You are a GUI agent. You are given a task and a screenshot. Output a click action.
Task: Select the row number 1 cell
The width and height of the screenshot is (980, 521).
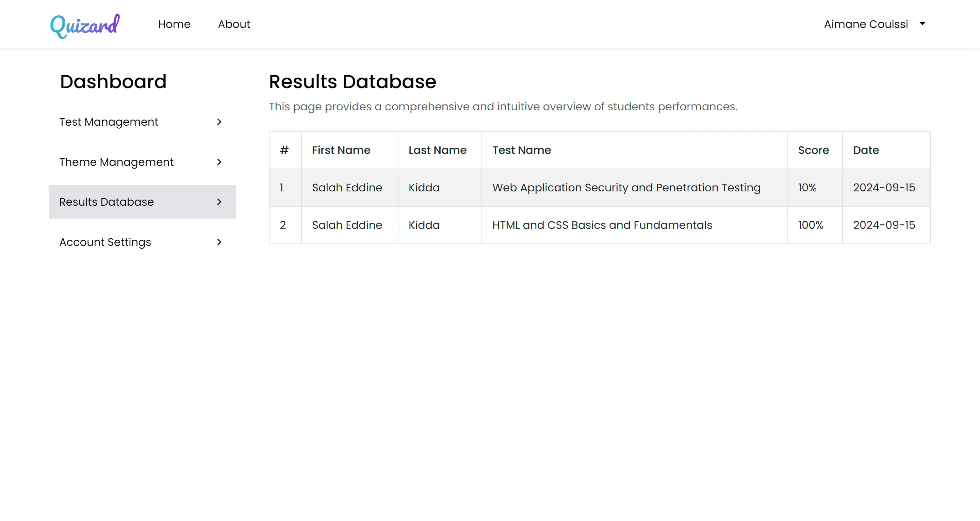285,187
